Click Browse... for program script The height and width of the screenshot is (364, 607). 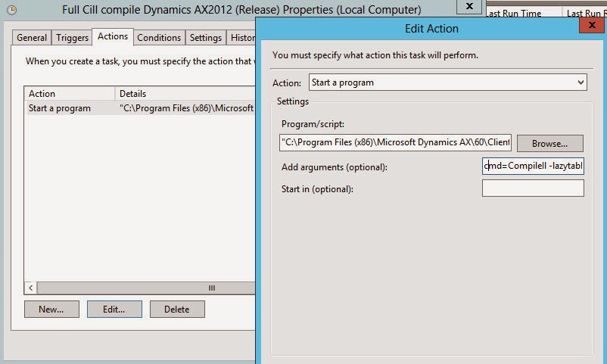(x=549, y=143)
